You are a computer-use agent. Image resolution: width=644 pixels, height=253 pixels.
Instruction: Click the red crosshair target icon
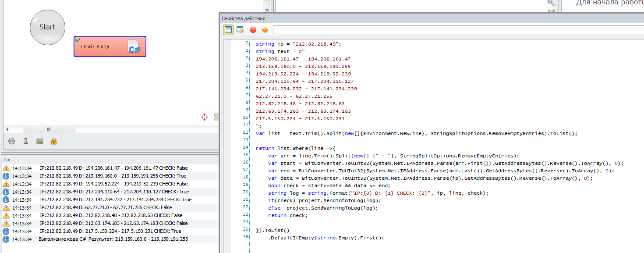[x=204, y=117]
